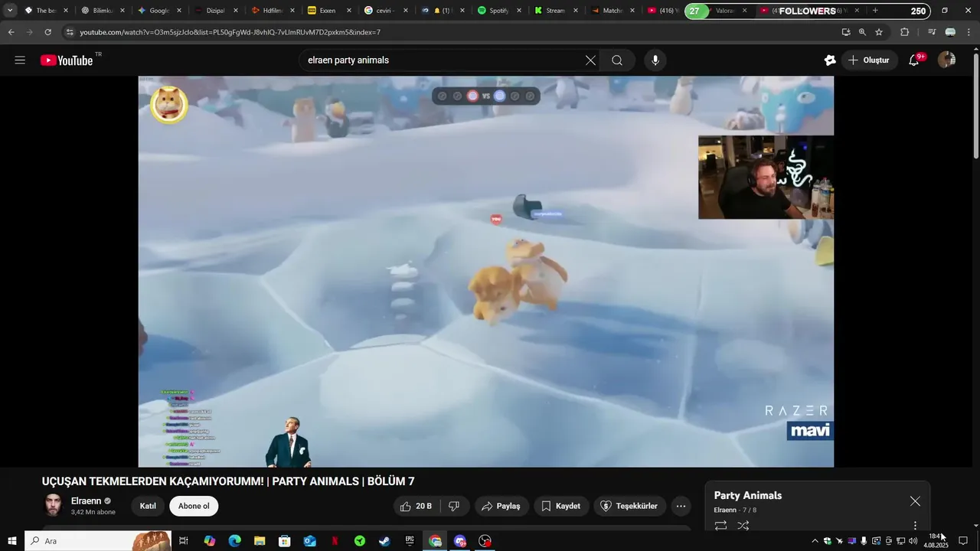Open Windows notification center
The image size is (980, 551).
[x=963, y=541]
